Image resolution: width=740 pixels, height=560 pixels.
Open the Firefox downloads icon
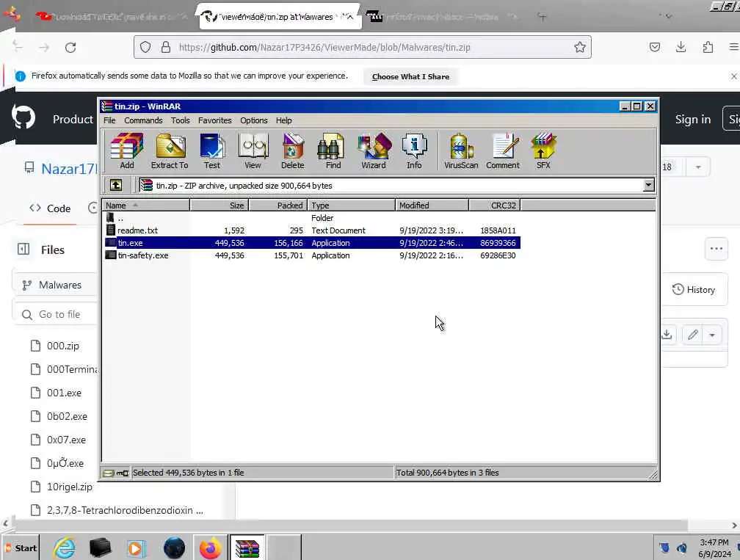[681, 47]
